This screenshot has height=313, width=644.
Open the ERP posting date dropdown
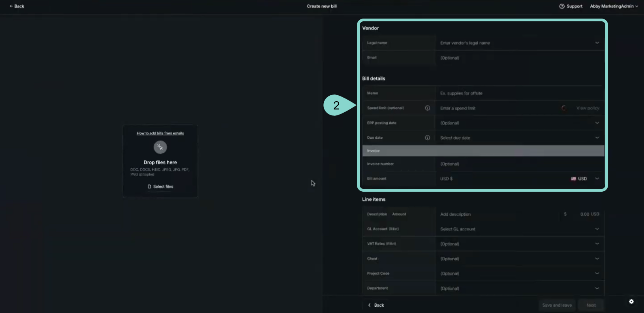pos(597,123)
